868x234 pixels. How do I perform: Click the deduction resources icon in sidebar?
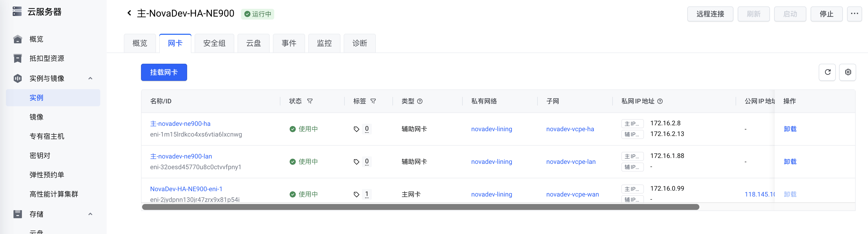17,58
